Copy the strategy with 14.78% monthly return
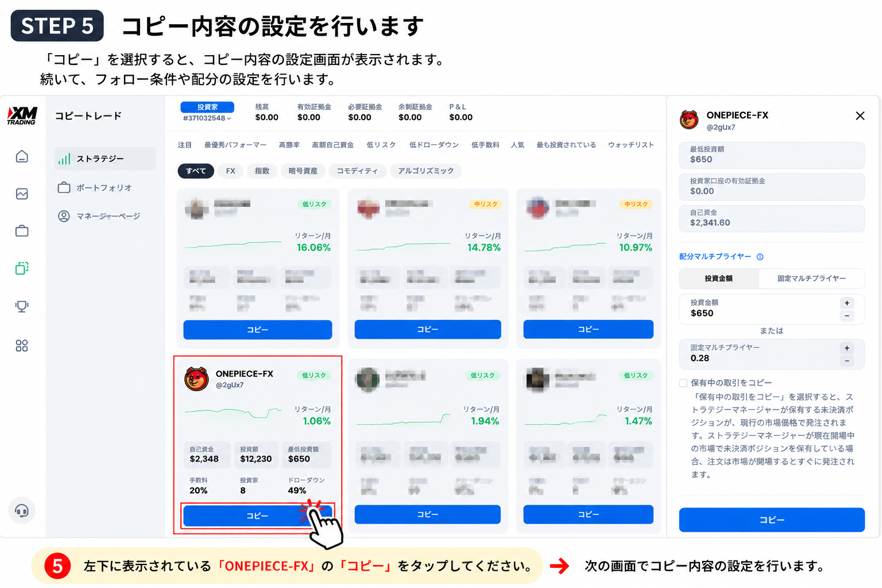Viewport: 882px width, 588px height. (428, 330)
